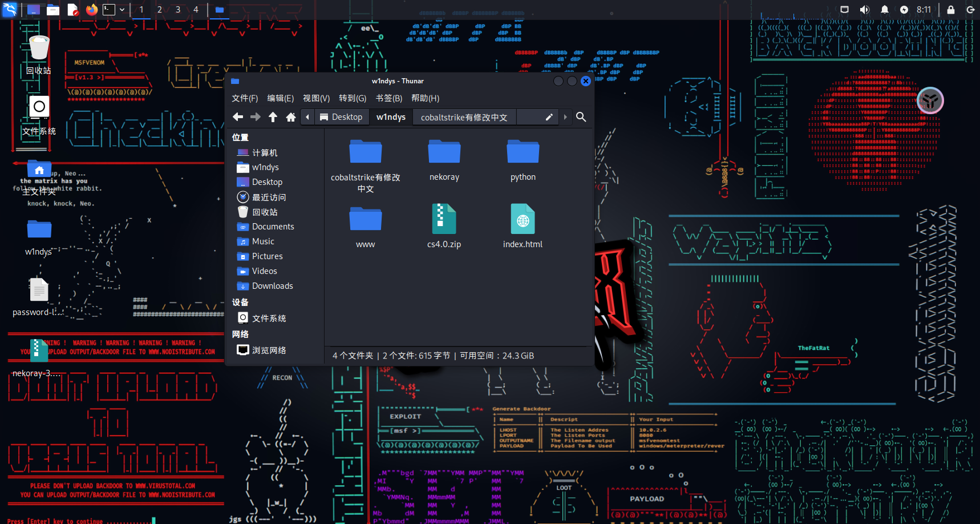This screenshot has width=980, height=524.
Task: Open the 书签(B) bookmarks menu
Action: tap(388, 98)
